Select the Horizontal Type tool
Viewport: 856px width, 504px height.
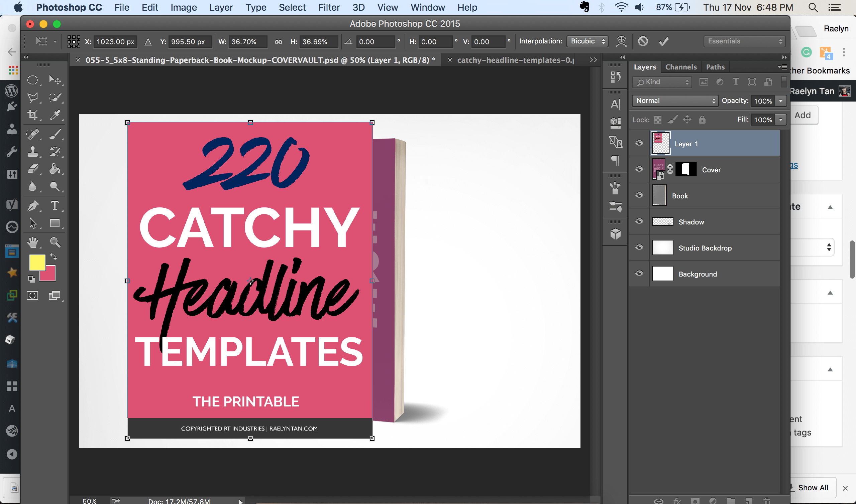click(55, 205)
